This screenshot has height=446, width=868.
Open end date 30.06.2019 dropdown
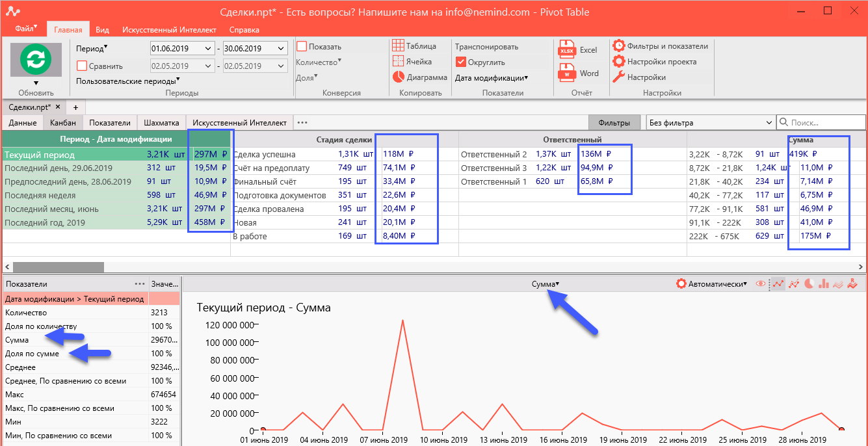tap(281, 48)
